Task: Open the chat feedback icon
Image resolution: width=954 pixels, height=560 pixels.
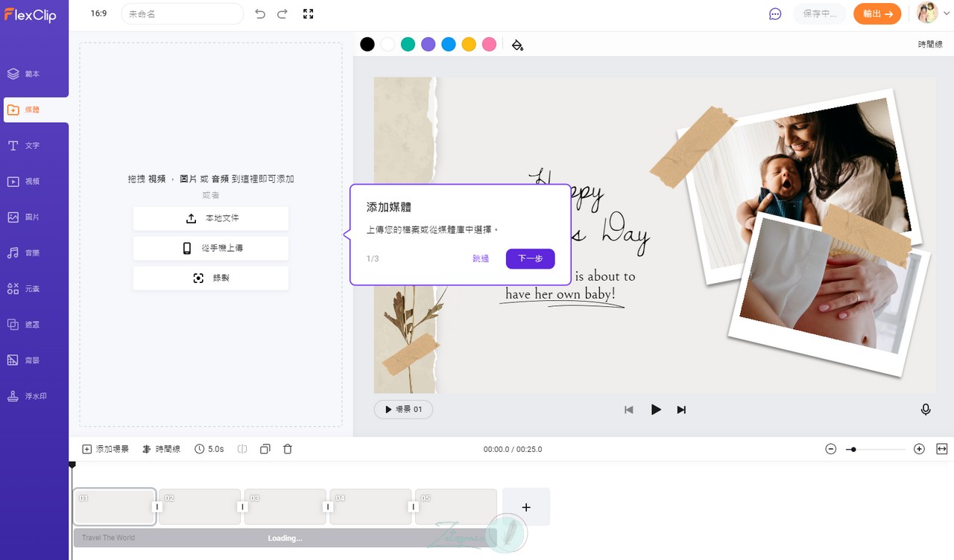Action: 775,13
